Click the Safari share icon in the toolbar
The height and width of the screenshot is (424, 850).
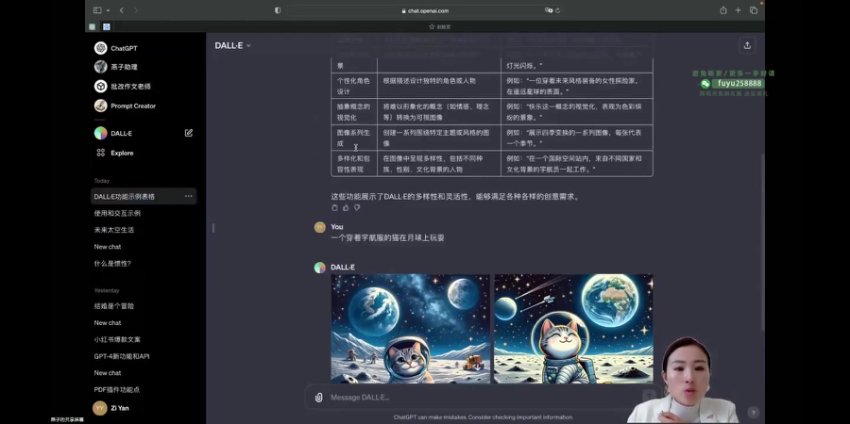pos(722,10)
